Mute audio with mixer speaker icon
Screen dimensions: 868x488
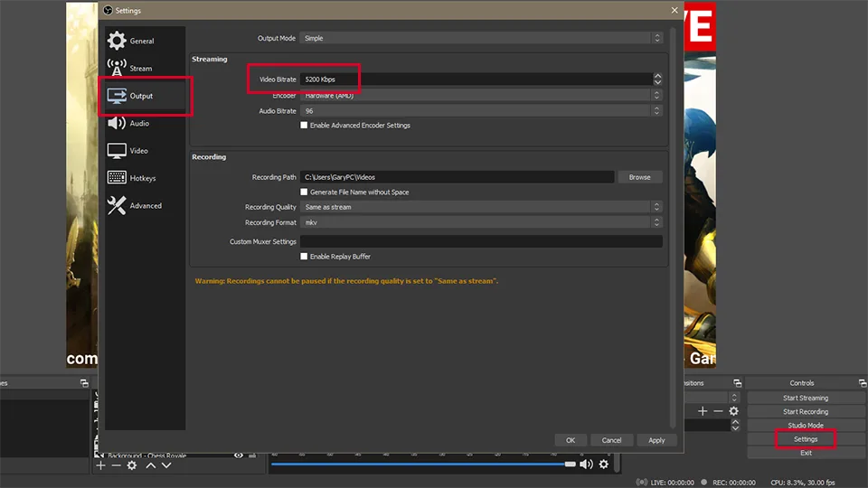[586, 465]
